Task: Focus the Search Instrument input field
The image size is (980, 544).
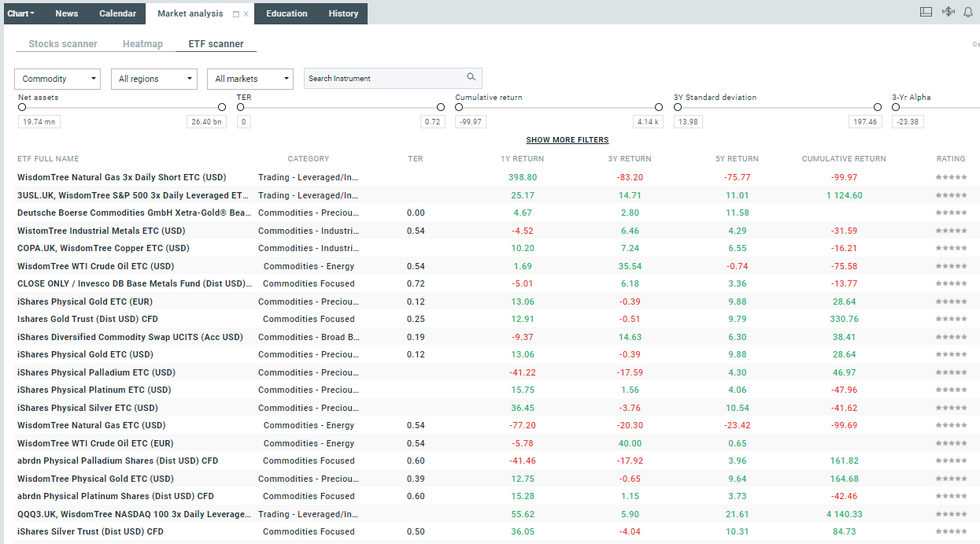Action: pyautogui.click(x=382, y=79)
